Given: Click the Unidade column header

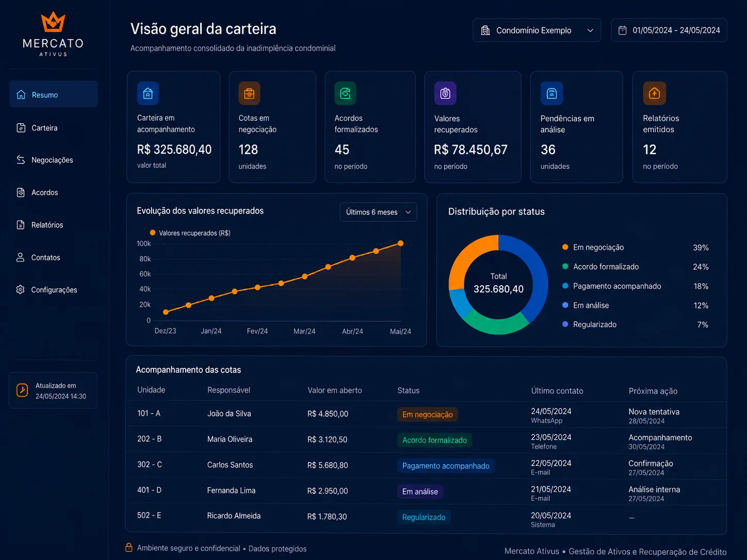Looking at the screenshot, I should pos(151,390).
